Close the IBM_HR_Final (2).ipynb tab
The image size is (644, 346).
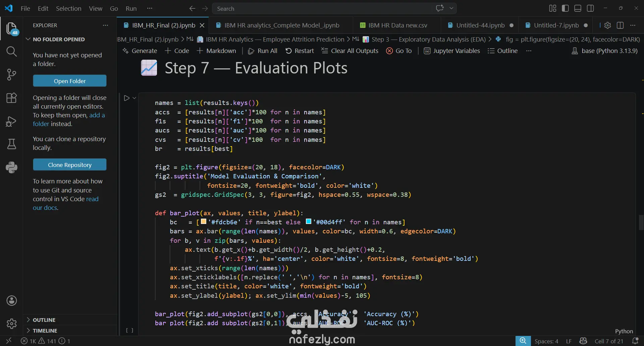(x=202, y=25)
